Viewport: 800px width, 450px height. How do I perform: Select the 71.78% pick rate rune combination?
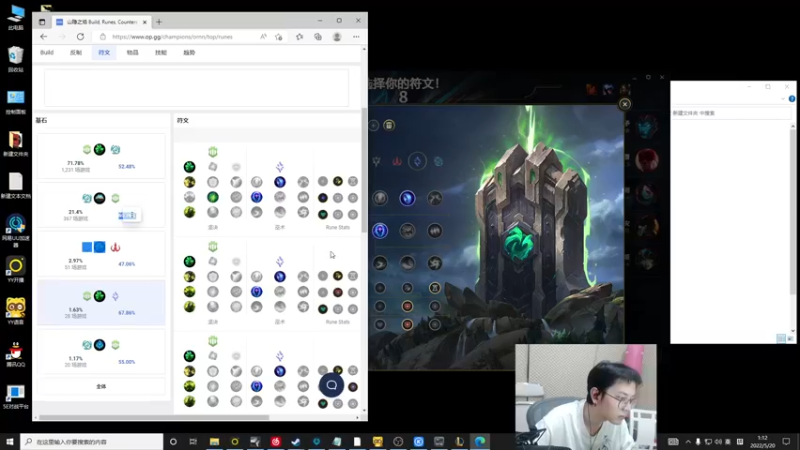(101, 156)
